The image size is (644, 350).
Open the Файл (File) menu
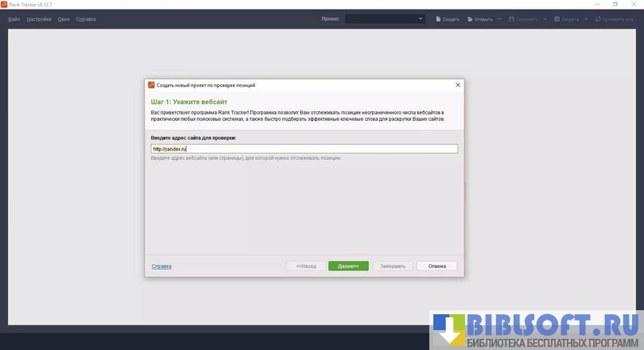[14, 18]
